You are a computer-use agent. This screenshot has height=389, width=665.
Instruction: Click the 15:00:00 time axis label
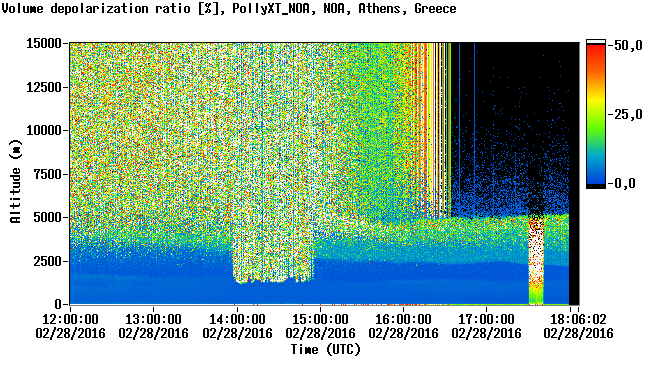[x=320, y=319]
